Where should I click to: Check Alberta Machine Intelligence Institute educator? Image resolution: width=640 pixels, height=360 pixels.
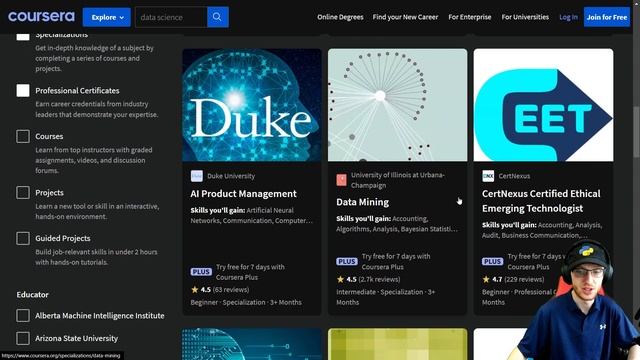point(23,316)
